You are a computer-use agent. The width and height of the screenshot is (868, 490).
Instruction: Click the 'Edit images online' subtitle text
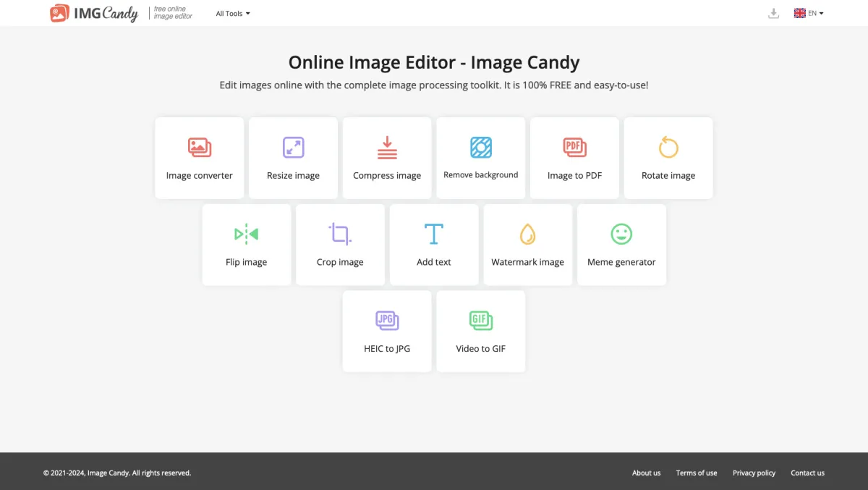pos(434,85)
